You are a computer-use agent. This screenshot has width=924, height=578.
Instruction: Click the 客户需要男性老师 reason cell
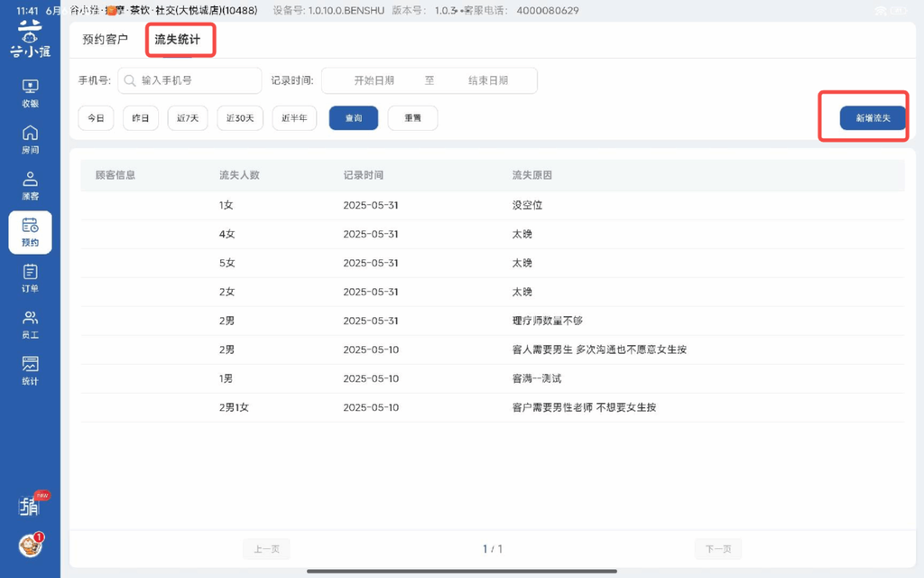(584, 407)
